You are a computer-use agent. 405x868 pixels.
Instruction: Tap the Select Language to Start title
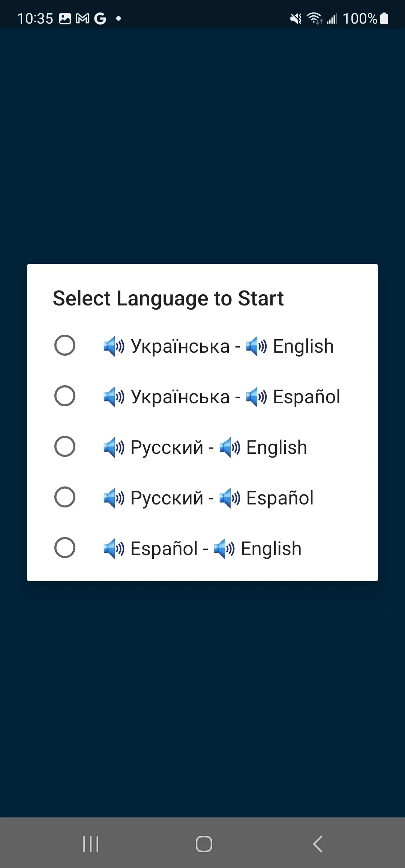(168, 299)
